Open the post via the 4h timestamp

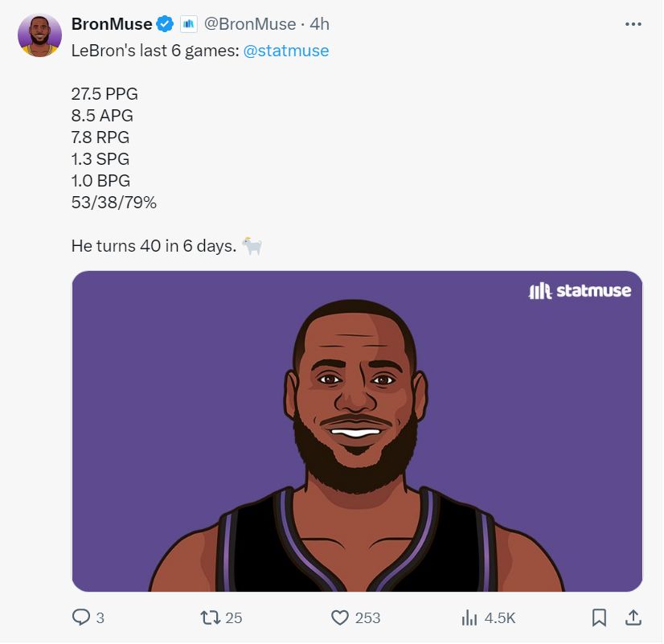coord(319,24)
